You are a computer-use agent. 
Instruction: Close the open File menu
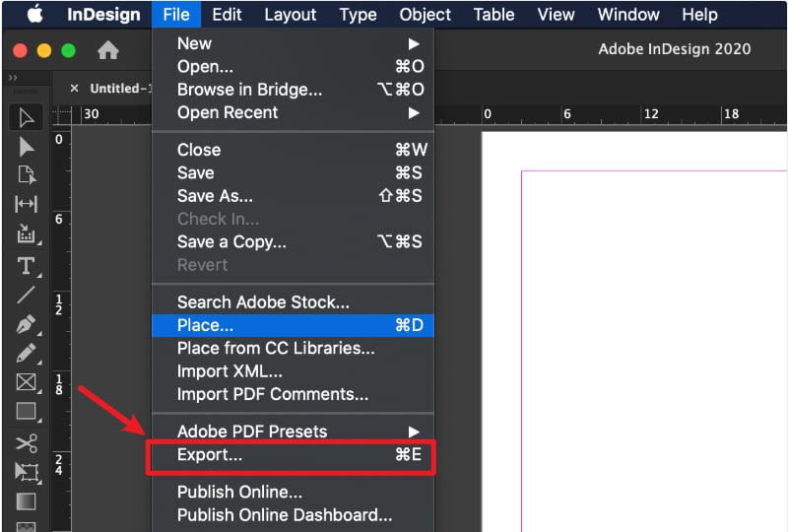point(176,14)
